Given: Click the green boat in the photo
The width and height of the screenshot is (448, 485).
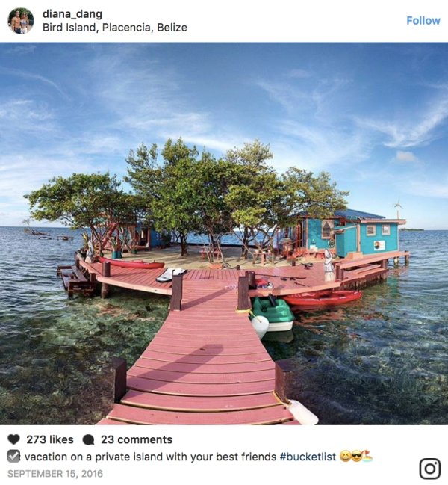Looking at the screenshot, I should pyautogui.click(x=272, y=313).
